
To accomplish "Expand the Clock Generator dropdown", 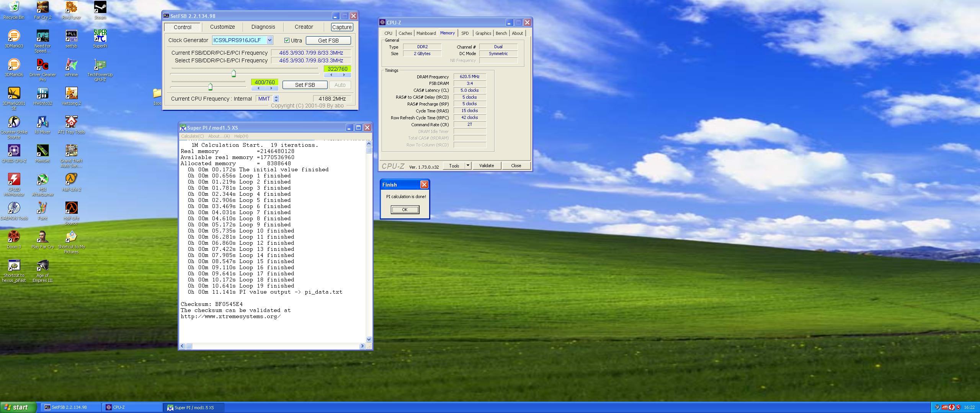I will tap(269, 40).
